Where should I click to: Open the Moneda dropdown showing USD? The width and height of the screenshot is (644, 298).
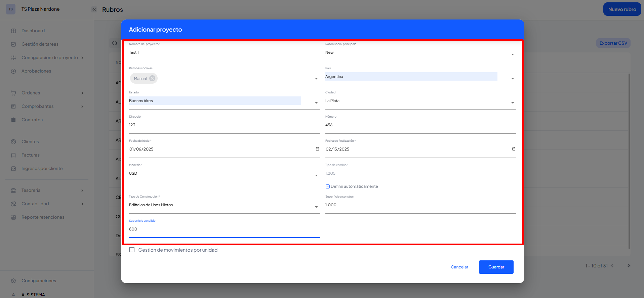[x=316, y=175]
